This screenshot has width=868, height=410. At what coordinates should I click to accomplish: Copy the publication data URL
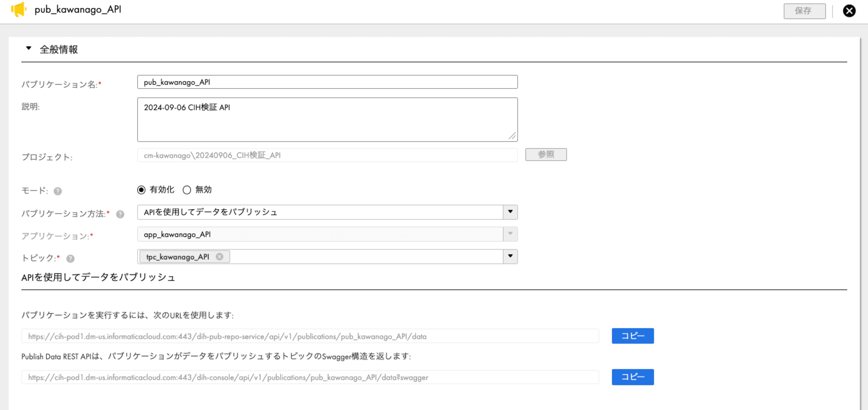[x=633, y=336]
